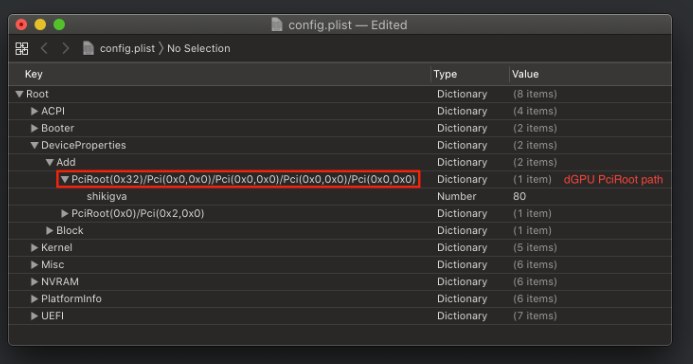693x364 pixels.
Task: Collapse the DeviceProperties disclosure triangle
Action: [34, 145]
